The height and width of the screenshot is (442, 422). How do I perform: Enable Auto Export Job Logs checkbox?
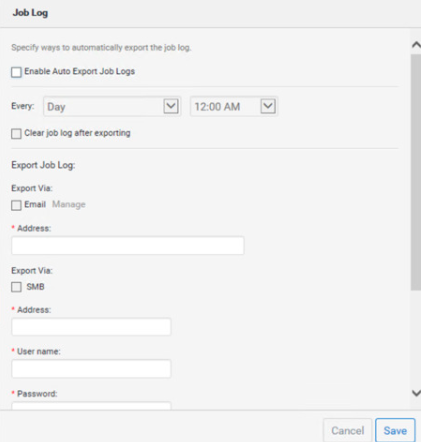click(16, 72)
